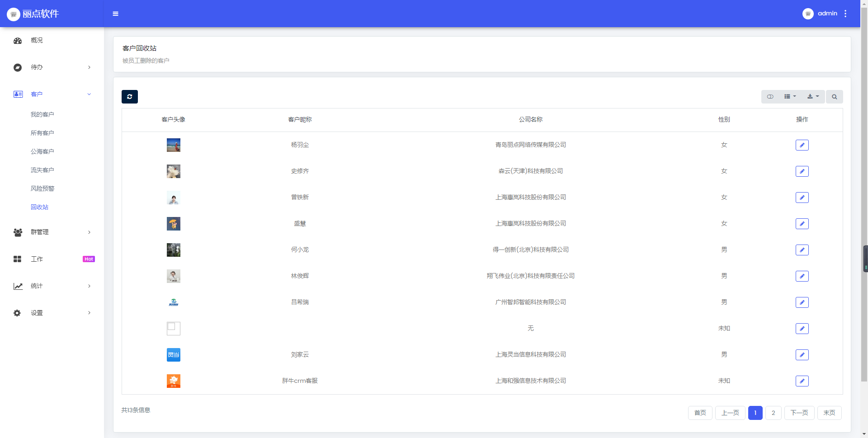Click edit icon for 刘家云 row
Screen dimensions: 868x438
pyautogui.click(x=802, y=355)
